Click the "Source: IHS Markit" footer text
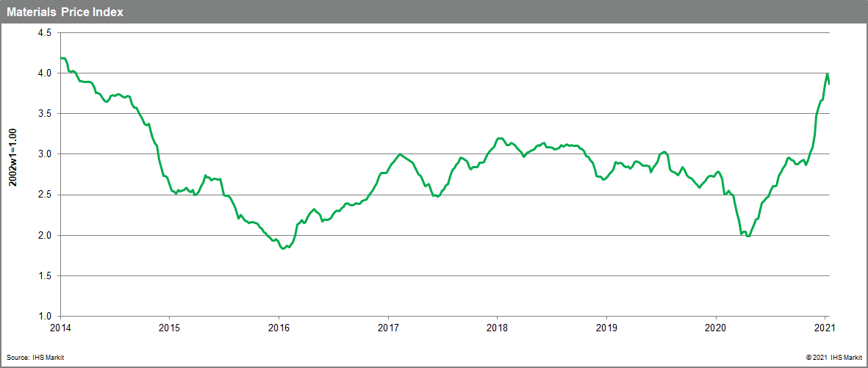The width and height of the screenshot is (868, 368). (x=32, y=358)
